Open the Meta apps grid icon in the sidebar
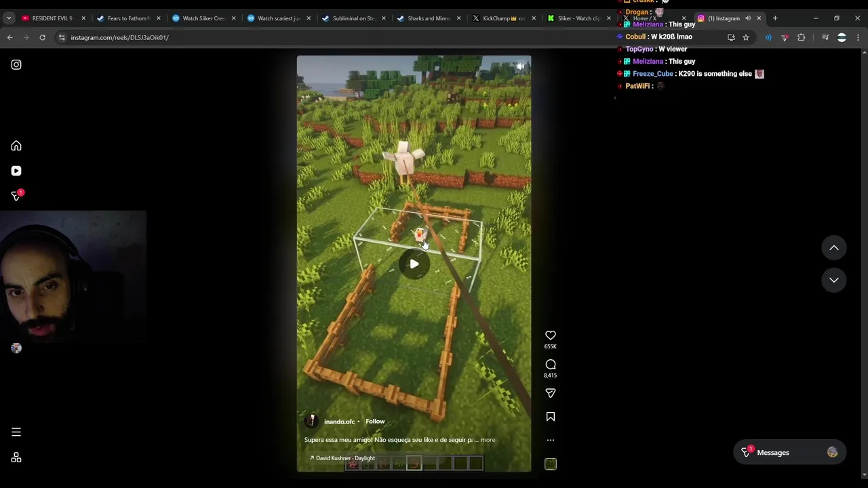 [16, 457]
